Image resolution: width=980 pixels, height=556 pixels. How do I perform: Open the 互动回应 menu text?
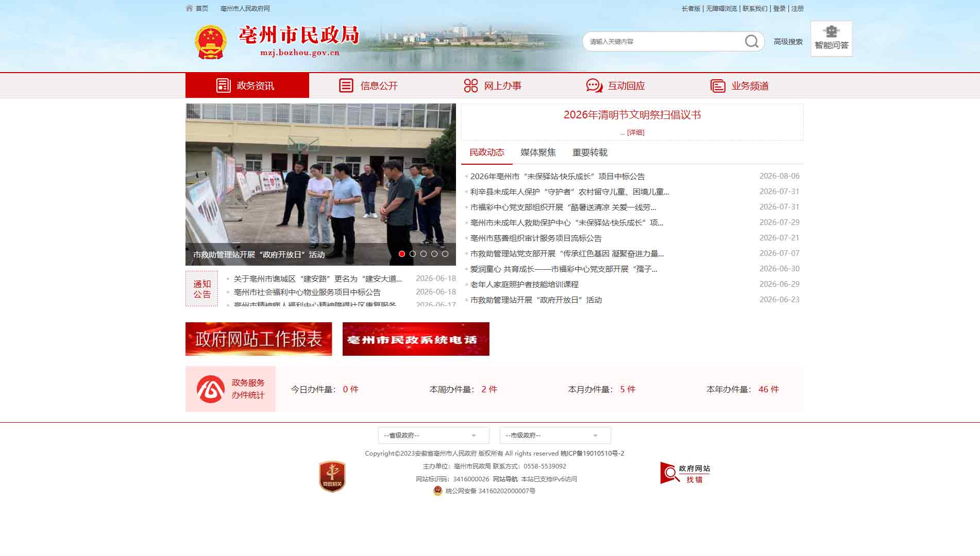pos(627,86)
